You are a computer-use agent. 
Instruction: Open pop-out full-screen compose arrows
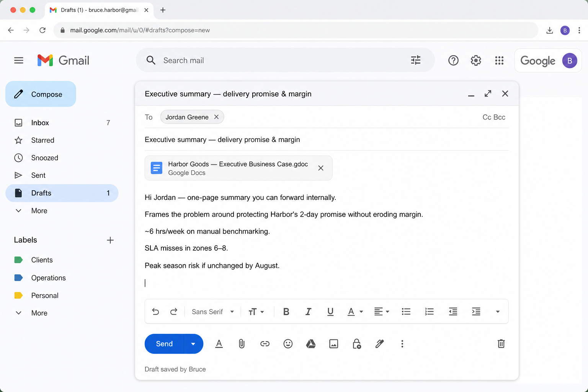[488, 93]
